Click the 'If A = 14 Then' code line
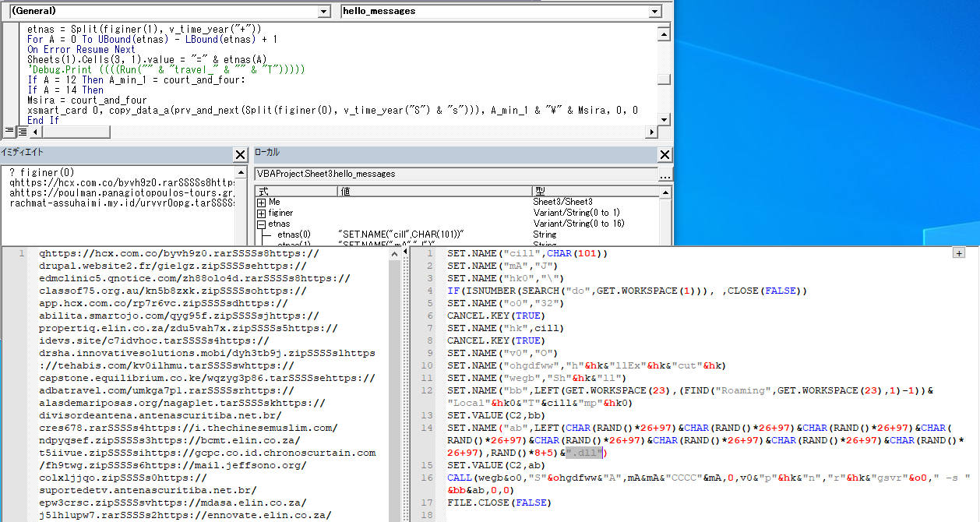This screenshot has height=522, width=980. click(x=65, y=90)
